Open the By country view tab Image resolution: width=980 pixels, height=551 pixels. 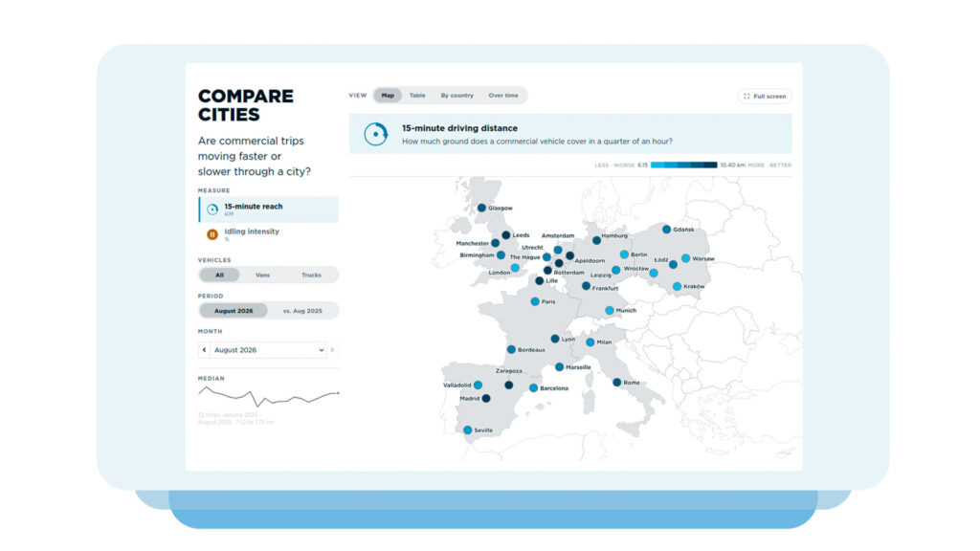pyautogui.click(x=457, y=96)
